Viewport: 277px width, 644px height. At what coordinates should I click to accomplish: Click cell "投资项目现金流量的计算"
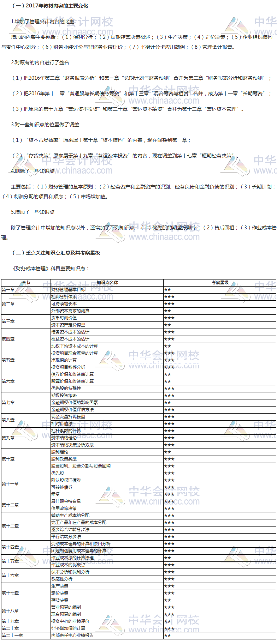tap(107, 353)
